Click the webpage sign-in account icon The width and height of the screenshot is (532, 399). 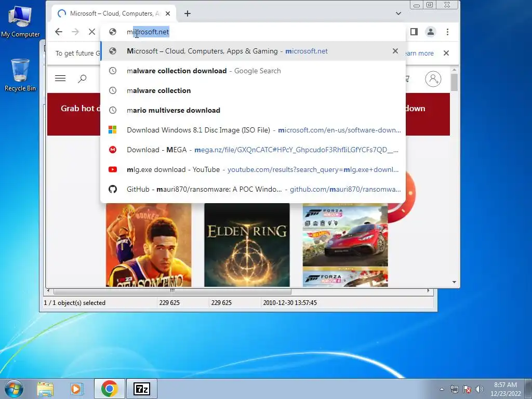(433, 79)
